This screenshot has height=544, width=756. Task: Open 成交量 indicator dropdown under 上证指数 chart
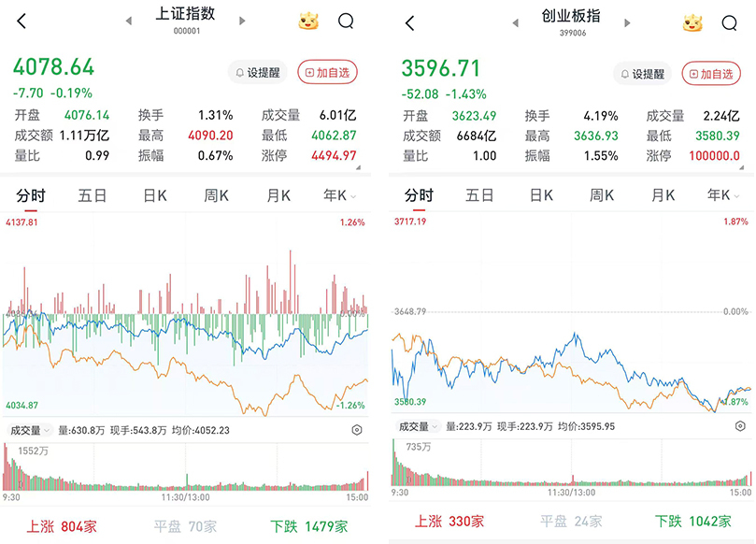29,430
